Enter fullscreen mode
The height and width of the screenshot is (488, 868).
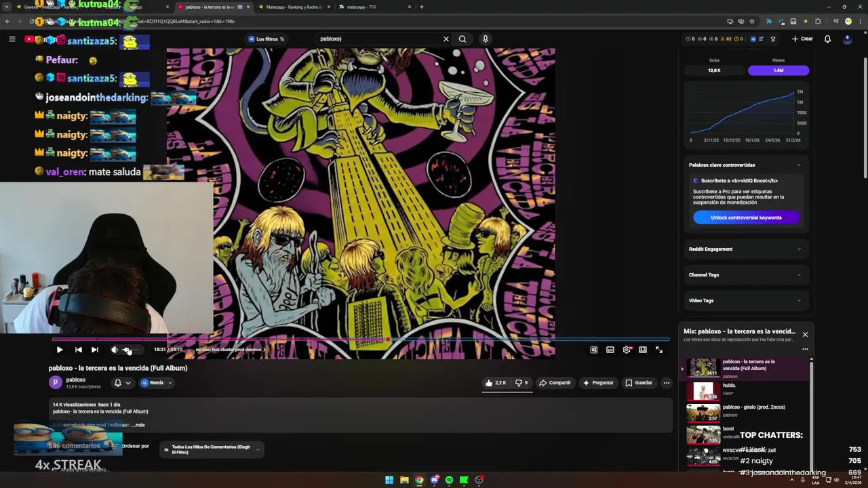point(659,350)
